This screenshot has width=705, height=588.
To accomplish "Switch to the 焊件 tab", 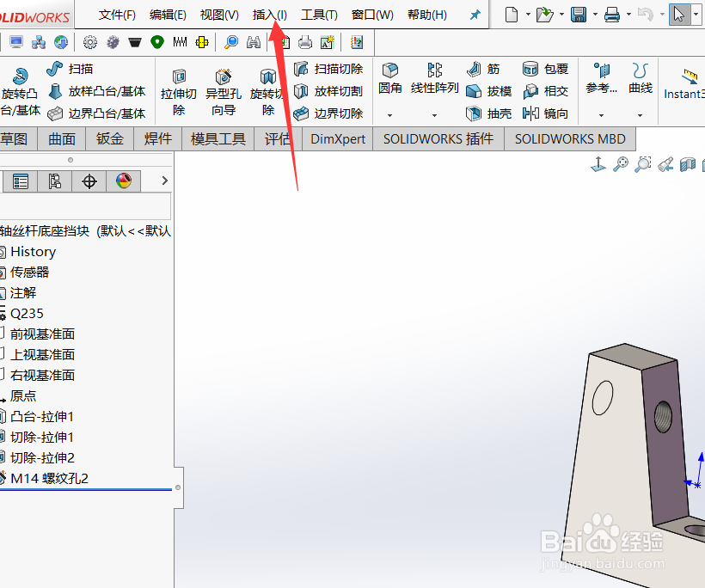I will point(158,139).
